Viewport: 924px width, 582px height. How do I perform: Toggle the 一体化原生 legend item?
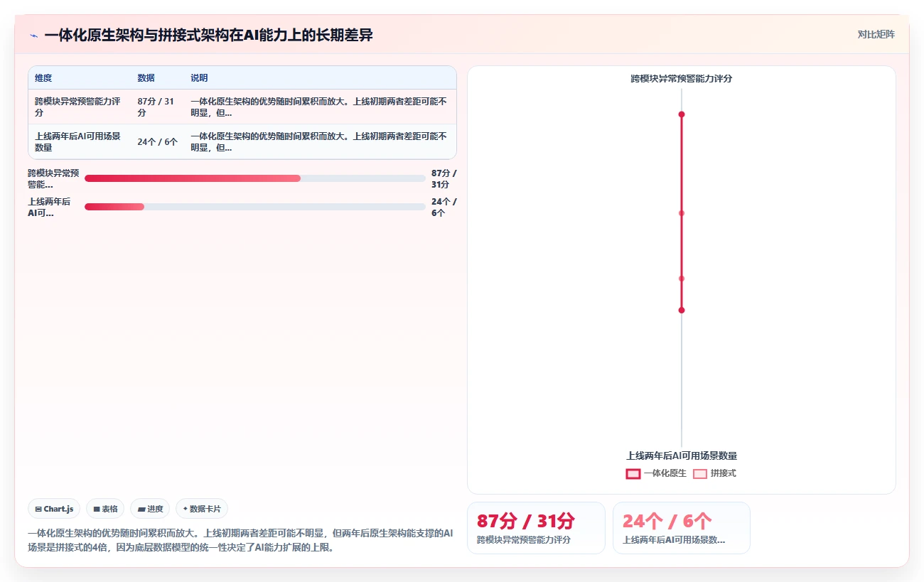click(x=655, y=473)
